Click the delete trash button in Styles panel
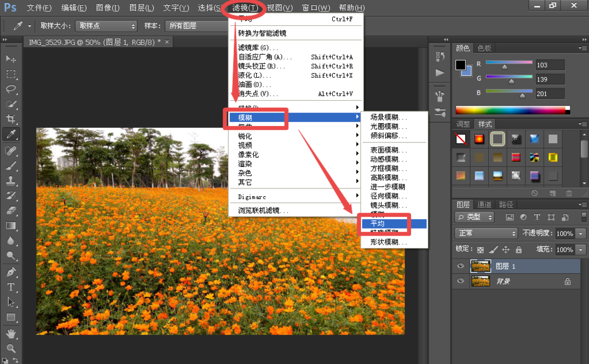Viewport: 589px width, 364px height. (x=569, y=192)
